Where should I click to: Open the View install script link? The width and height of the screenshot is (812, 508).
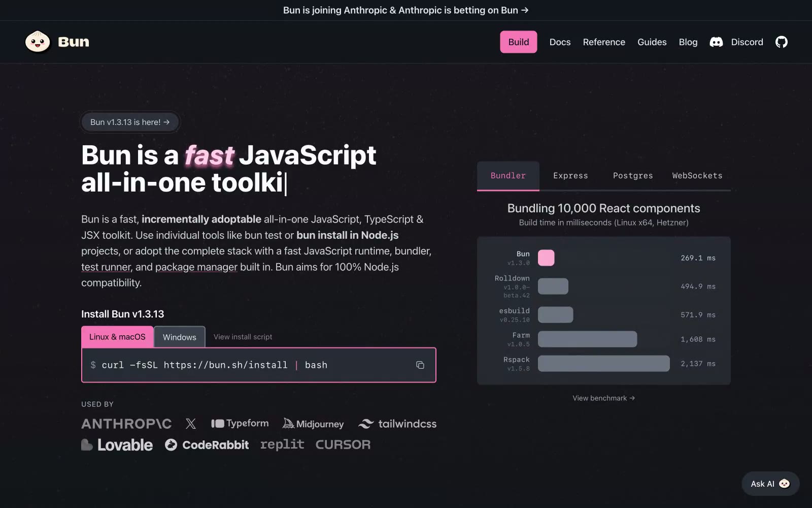click(x=243, y=337)
